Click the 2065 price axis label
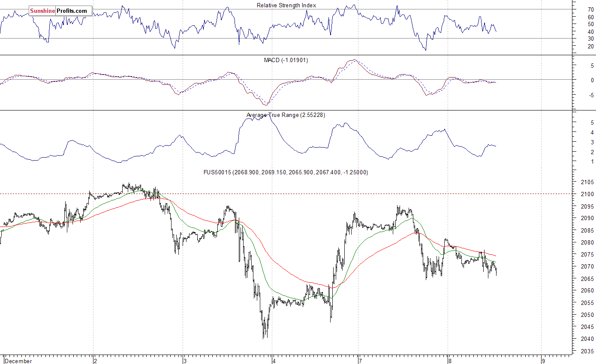Viewport: 596px width, 364px height. click(588, 279)
